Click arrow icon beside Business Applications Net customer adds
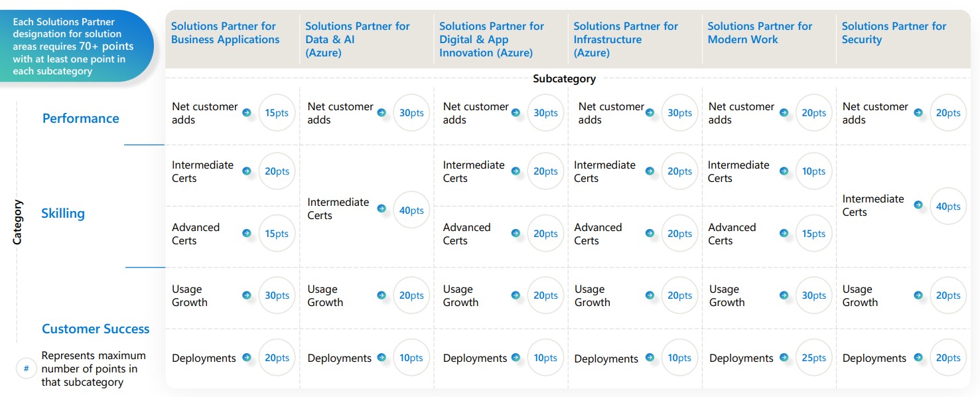Screen dimensions: 980x397 tap(247, 113)
